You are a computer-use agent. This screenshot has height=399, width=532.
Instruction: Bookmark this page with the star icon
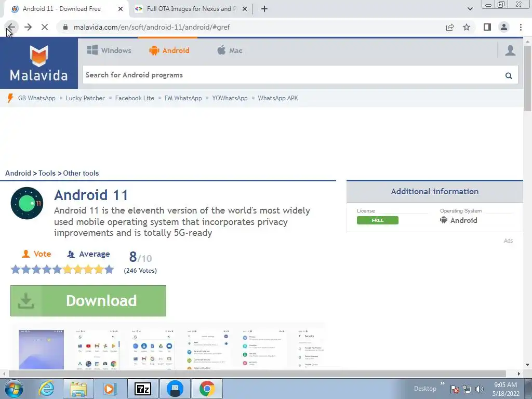coord(467,27)
